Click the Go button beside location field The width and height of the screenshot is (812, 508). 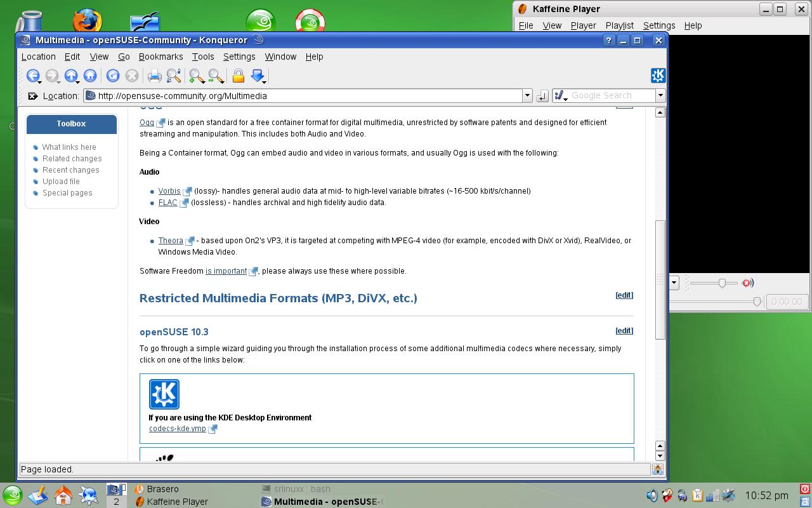coord(542,96)
